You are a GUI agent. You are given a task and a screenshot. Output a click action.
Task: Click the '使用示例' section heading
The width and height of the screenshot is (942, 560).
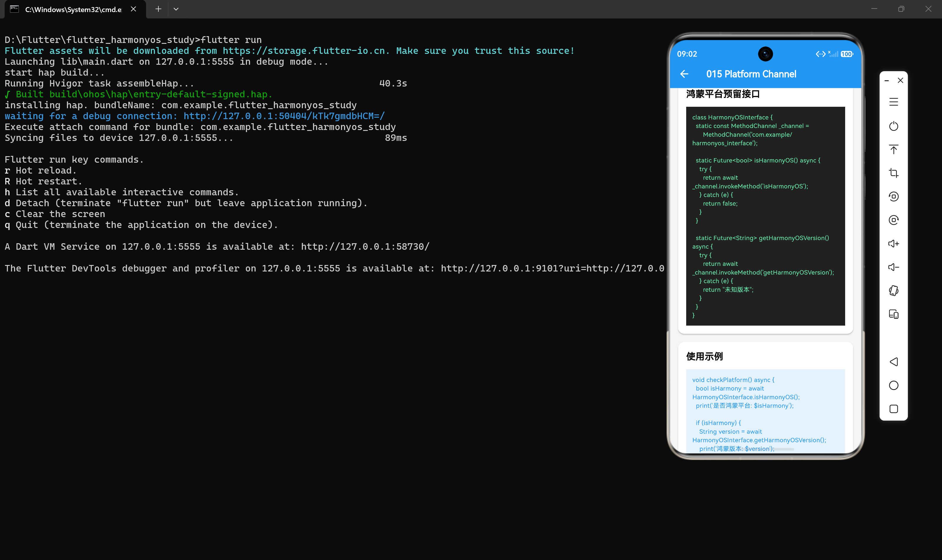[704, 356]
